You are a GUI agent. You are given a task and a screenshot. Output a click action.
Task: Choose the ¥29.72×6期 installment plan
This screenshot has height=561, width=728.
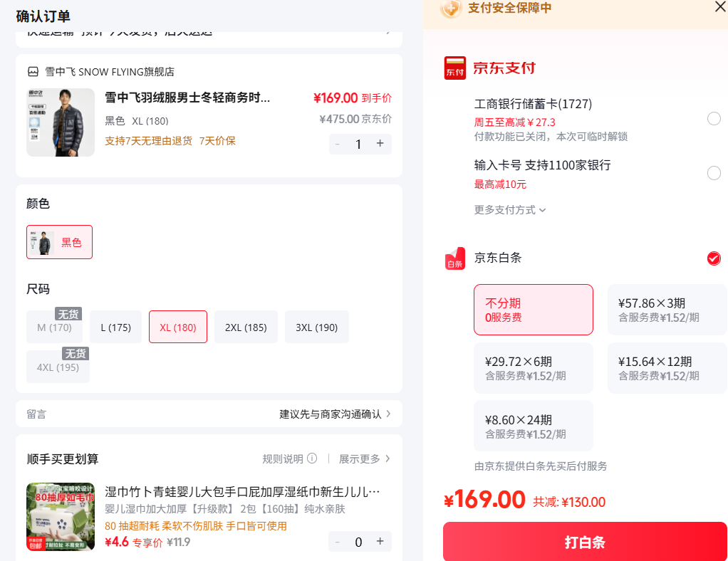click(x=533, y=368)
